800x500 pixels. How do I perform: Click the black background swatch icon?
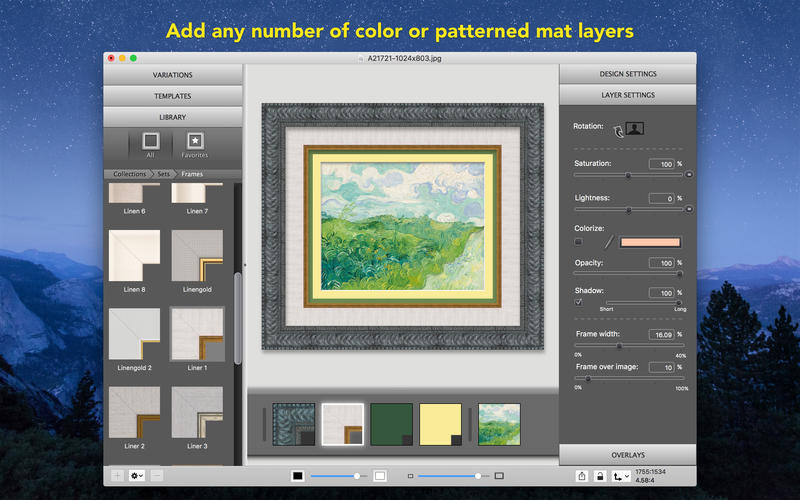point(297,476)
